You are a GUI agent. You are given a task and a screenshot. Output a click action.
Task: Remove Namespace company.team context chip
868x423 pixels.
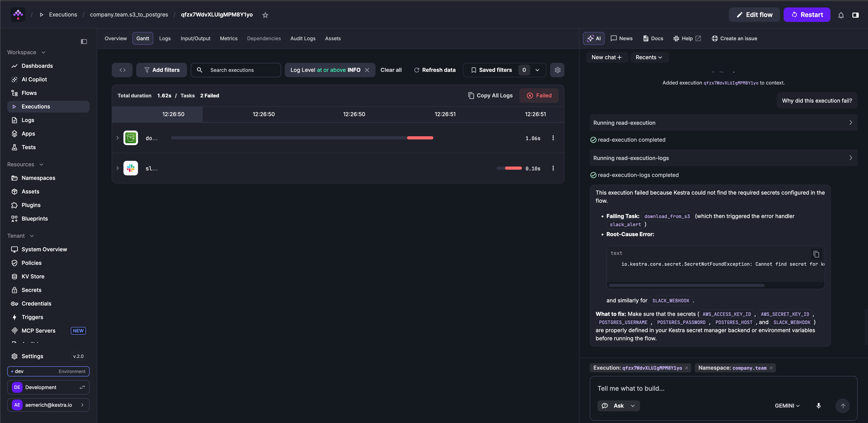pyautogui.click(x=771, y=368)
